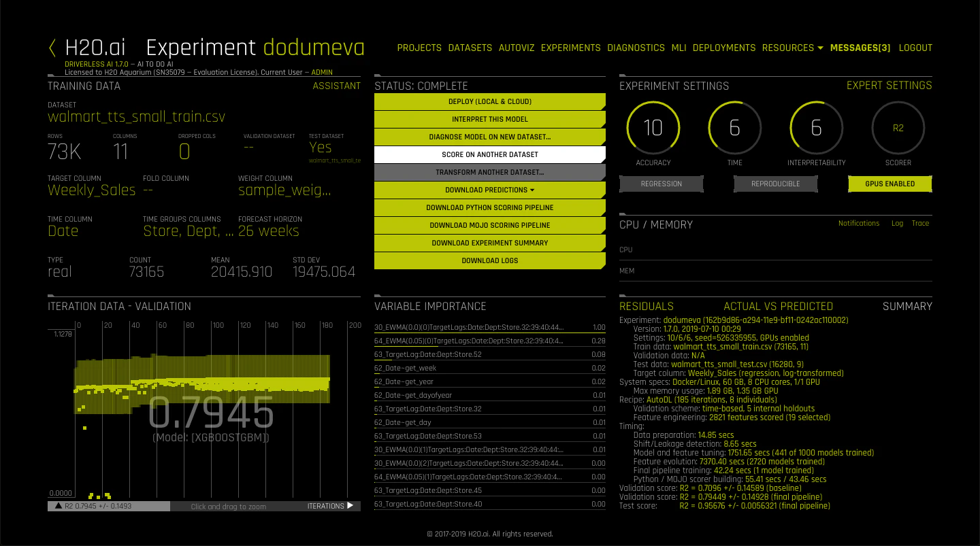Open the MLI menu item
The image size is (980, 546).
[679, 48]
